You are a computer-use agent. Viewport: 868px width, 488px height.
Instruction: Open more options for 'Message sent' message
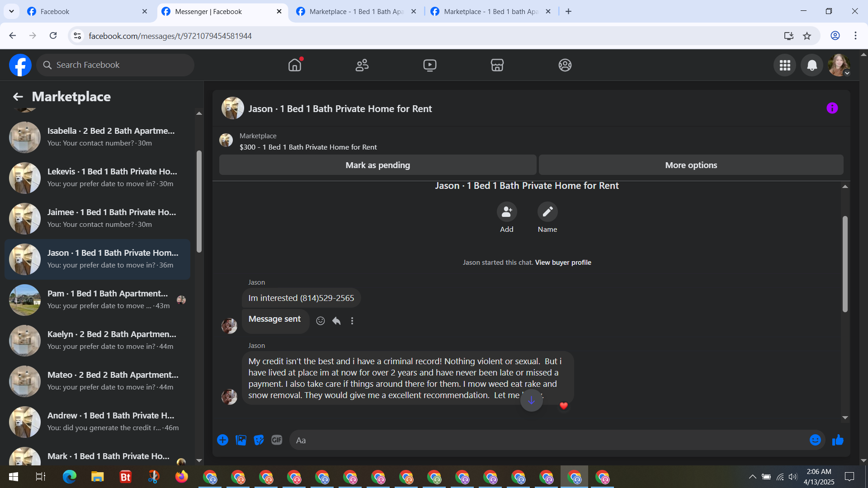352,321
